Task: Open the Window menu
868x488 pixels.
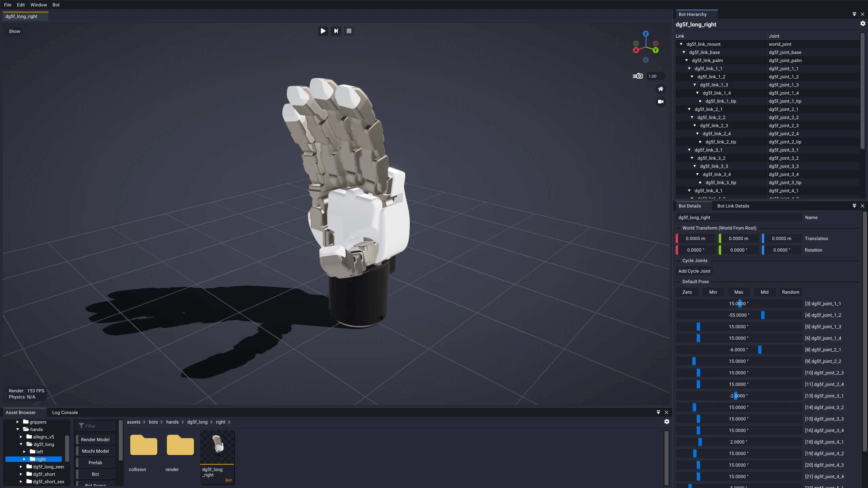Action: pyautogui.click(x=39, y=5)
